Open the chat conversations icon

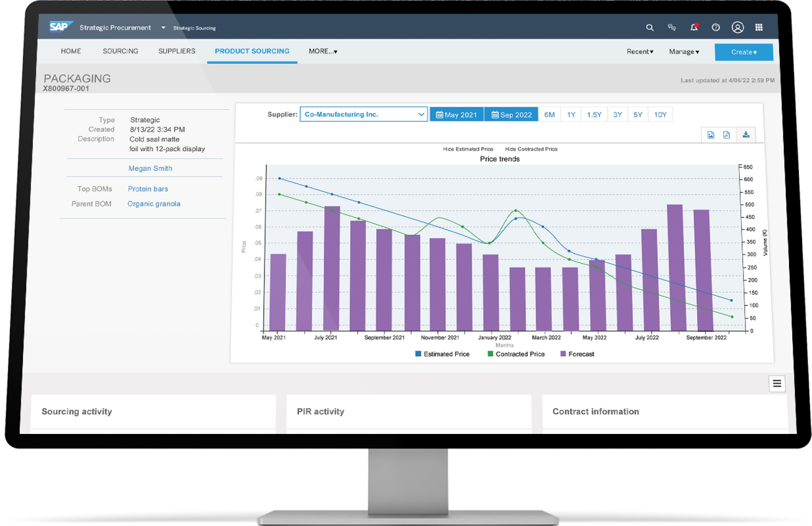coord(672,28)
